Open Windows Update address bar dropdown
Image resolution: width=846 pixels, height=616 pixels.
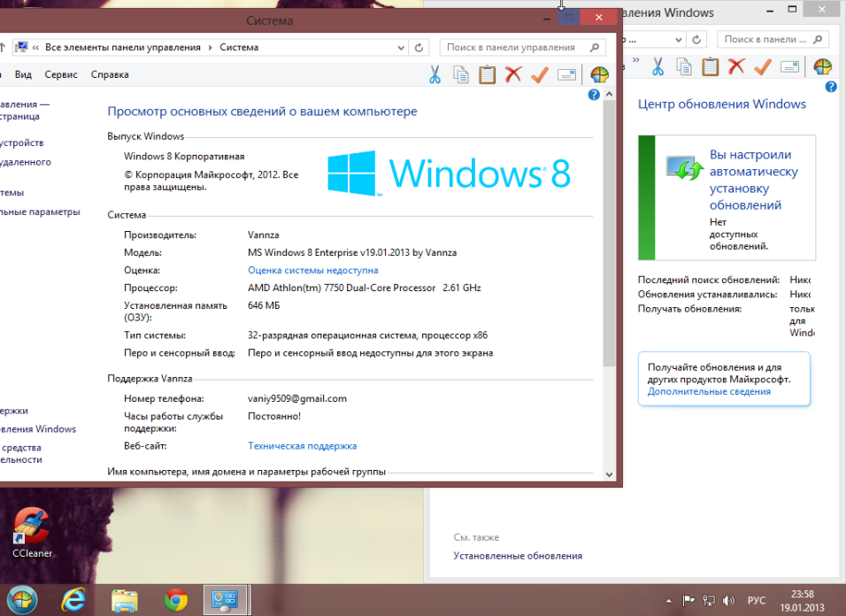click(x=679, y=39)
